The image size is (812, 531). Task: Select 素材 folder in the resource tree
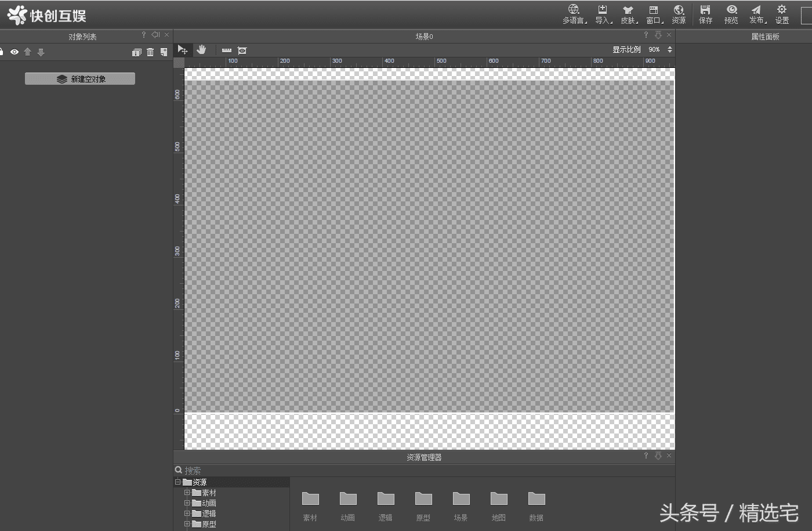click(204, 493)
